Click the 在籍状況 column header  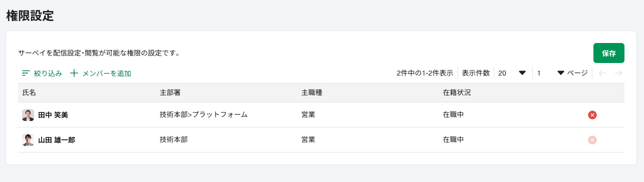point(457,92)
